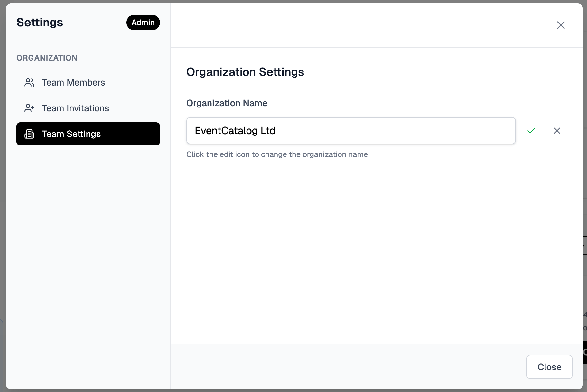Click the Team Members people icon

(29, 83)
